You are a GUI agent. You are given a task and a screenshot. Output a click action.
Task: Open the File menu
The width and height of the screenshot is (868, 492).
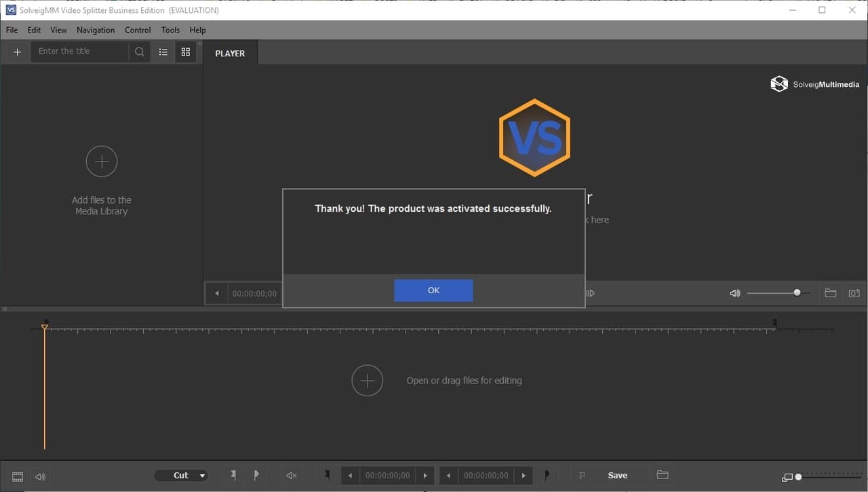click(12, 30)
